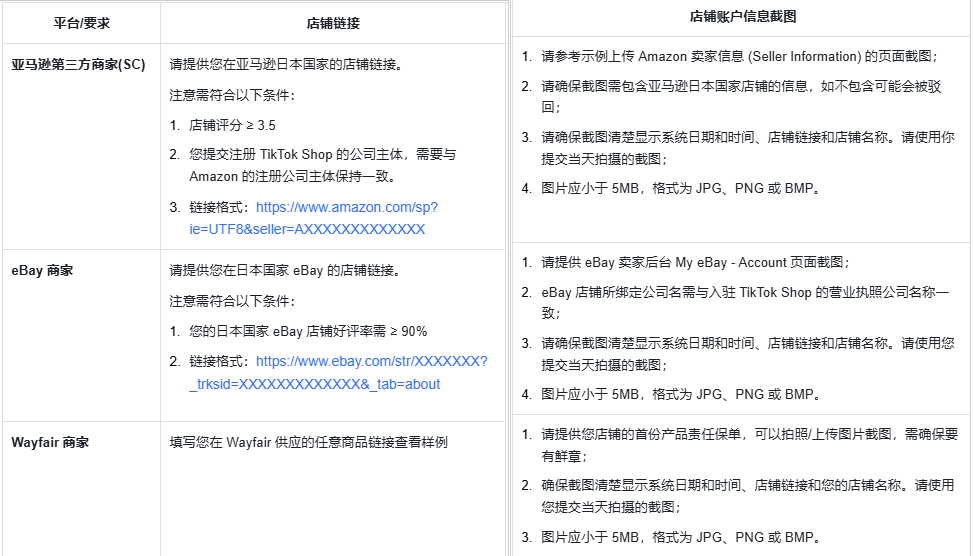Viewport: 973px width, 556px height.
Task: Click the eBay 店铺好评率需 ≥ 90% condition
Action: click(308, 331)
